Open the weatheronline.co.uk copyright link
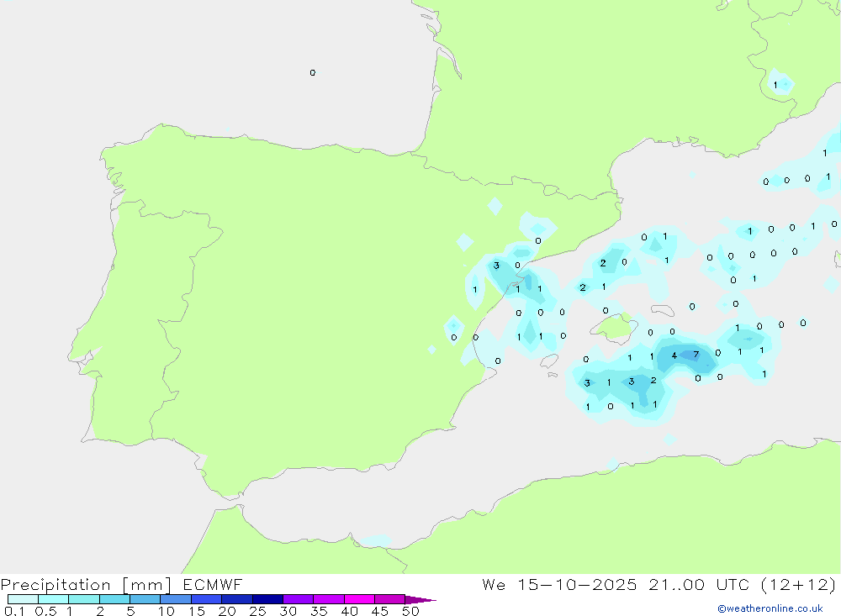 tap(770, 608)
